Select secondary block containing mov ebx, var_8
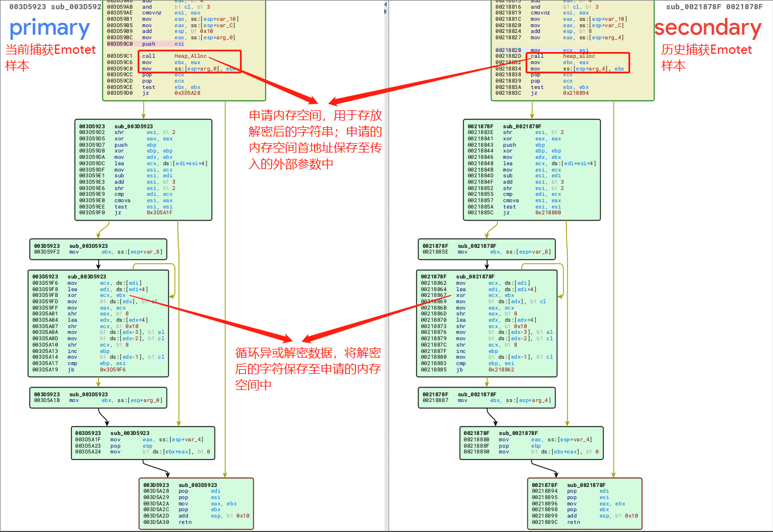 pos(486,249)
